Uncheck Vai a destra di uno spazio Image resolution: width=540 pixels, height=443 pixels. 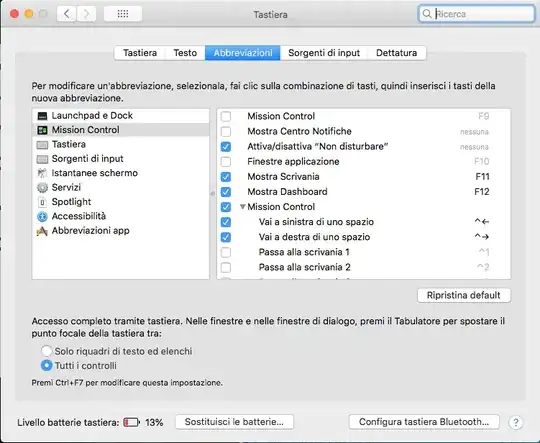point(226,237)
